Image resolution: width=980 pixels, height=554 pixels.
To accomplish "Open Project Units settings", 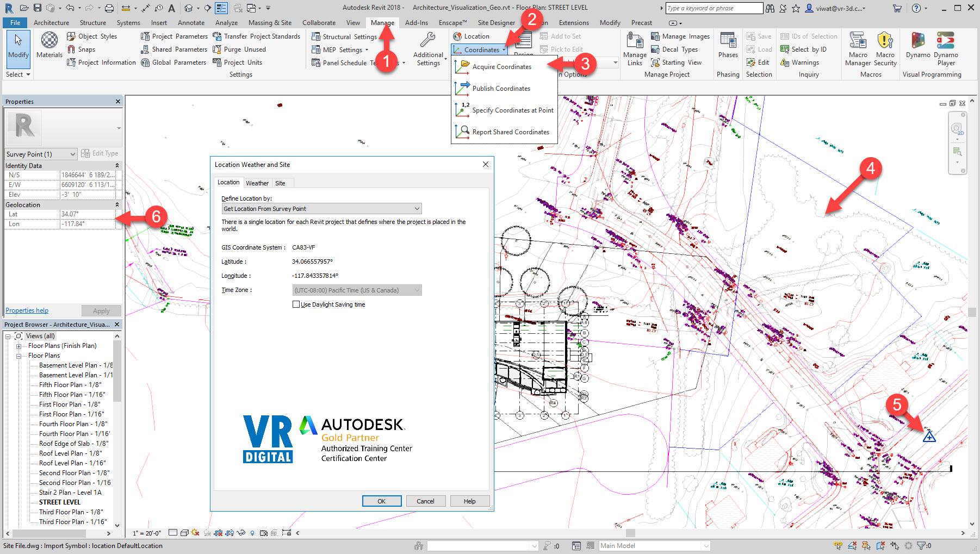I will tap(237, 63).
